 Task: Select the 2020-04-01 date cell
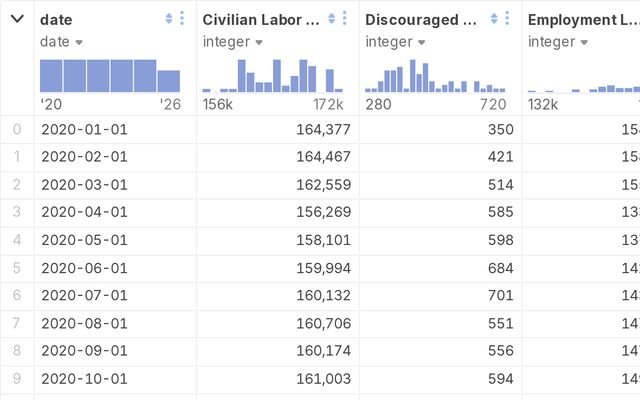(x=84, y=213)
